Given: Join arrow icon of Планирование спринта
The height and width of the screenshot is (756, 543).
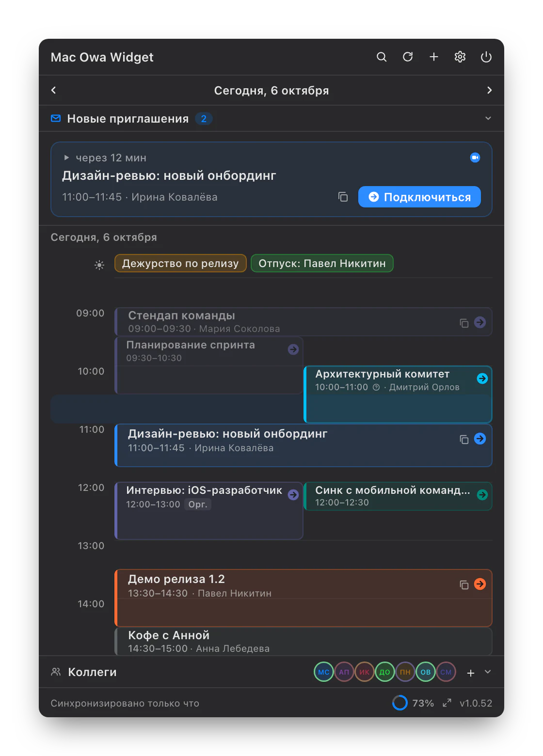Looking at the screenshot, I should 293,349.
